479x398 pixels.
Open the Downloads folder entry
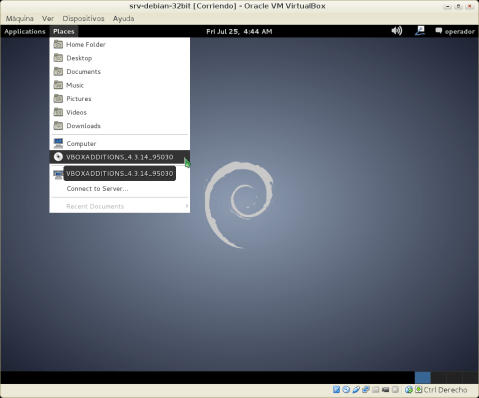click(120, 126)
